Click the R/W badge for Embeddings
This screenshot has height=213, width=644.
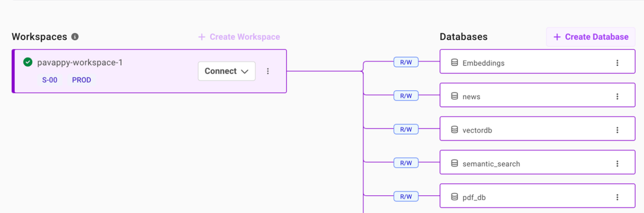406,62
